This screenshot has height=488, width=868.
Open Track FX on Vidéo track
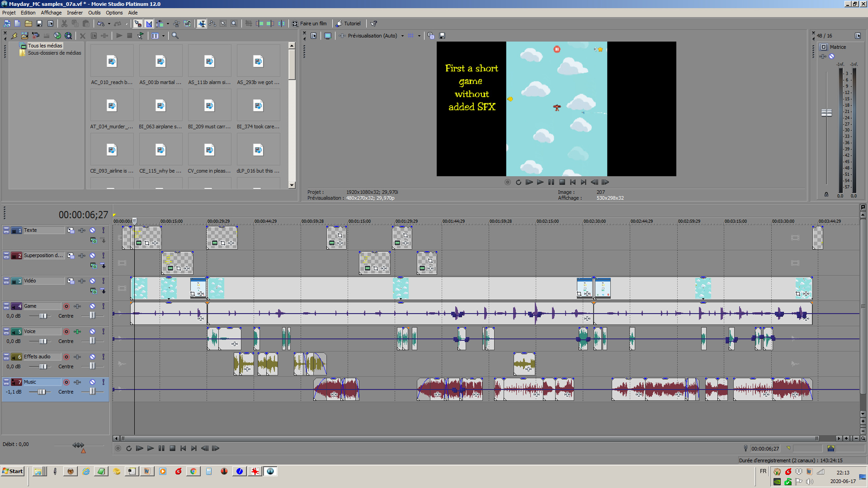[x=82, y=281]
